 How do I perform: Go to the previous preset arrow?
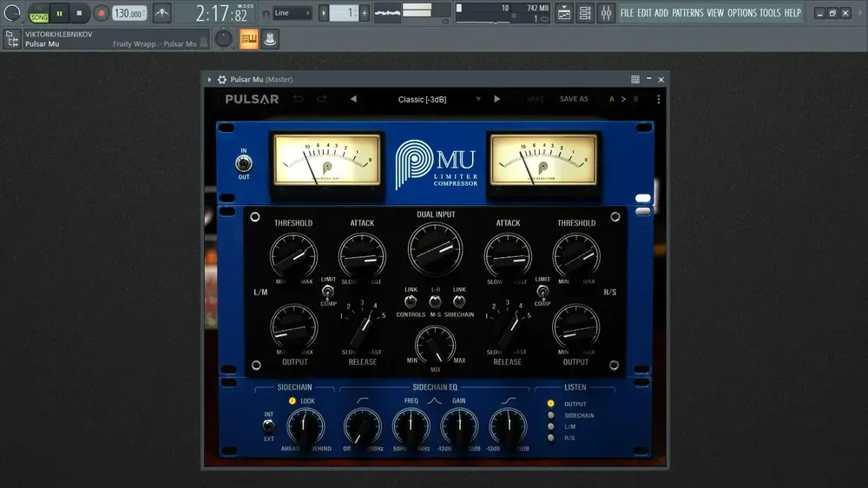click(x=353, y=99)
